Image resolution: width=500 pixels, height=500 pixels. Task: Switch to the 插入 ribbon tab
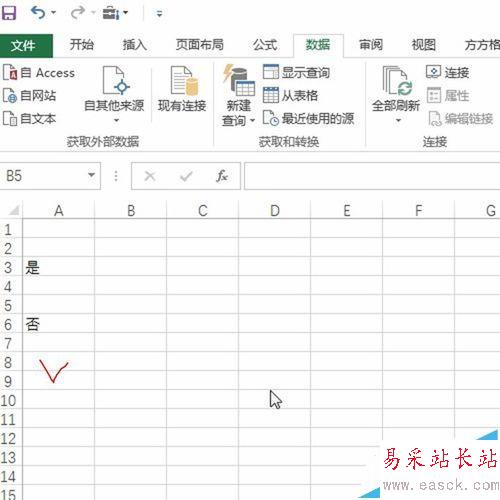(x=135, y=45)
